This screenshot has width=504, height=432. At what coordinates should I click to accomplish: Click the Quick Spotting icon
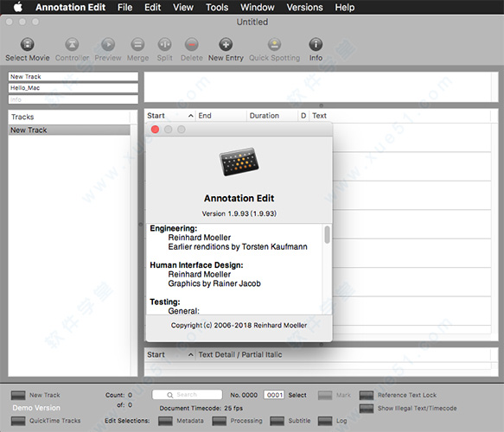point(275,44)
